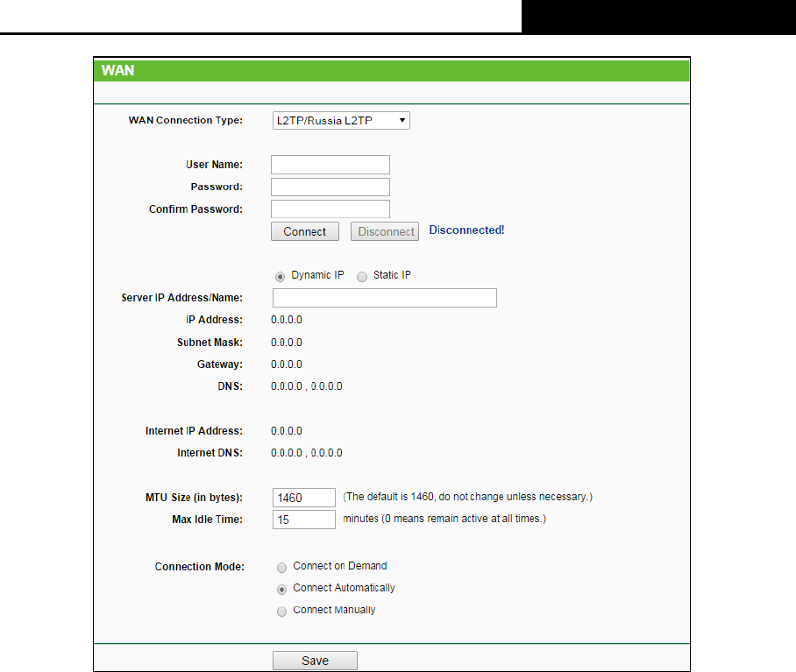This screenshot has width=796, height=672.
Task: Click the 'Internet DNS:' label
Action: click(210, 453)
